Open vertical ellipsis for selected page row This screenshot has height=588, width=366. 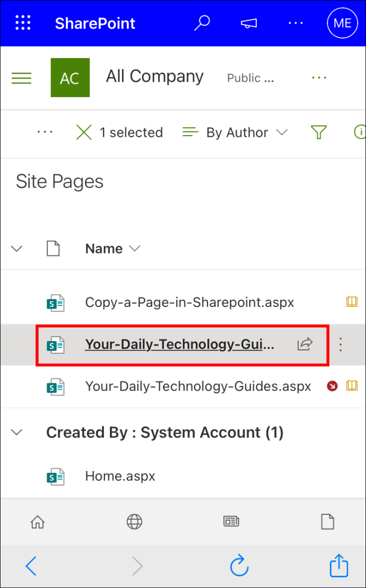341,344
